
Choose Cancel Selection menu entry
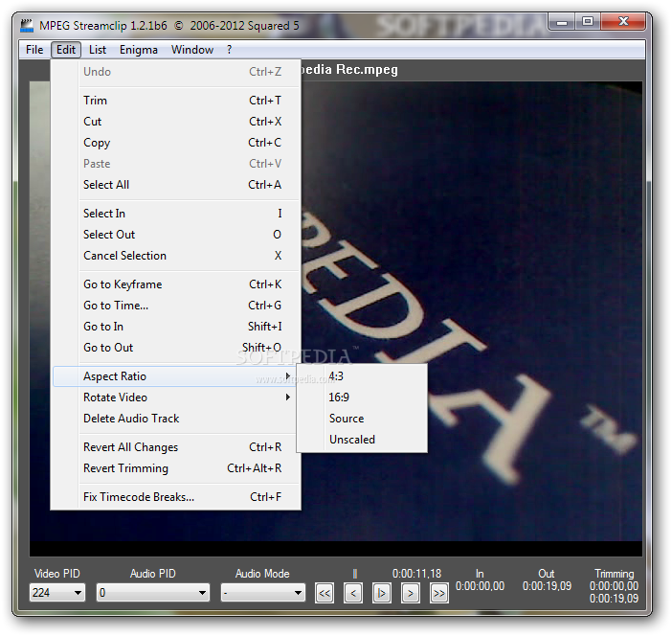[x=175, y=256]
